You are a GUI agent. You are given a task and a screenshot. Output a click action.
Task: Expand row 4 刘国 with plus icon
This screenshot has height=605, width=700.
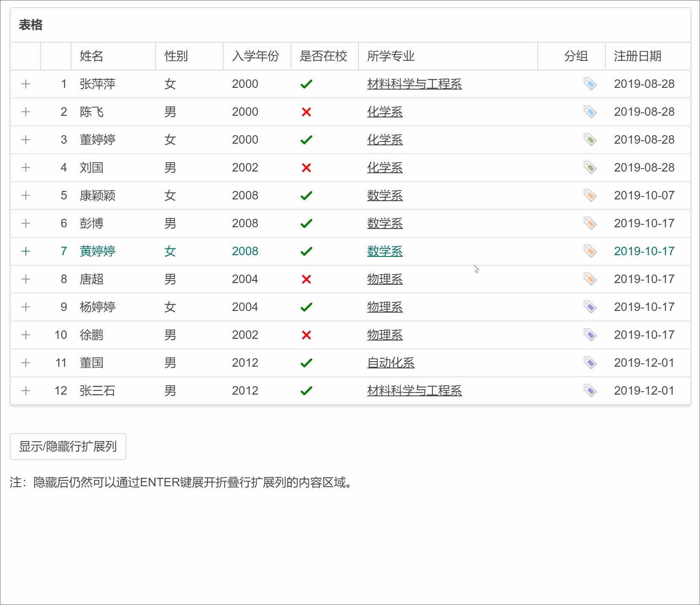pyautogui.click(x=26, y=168)
